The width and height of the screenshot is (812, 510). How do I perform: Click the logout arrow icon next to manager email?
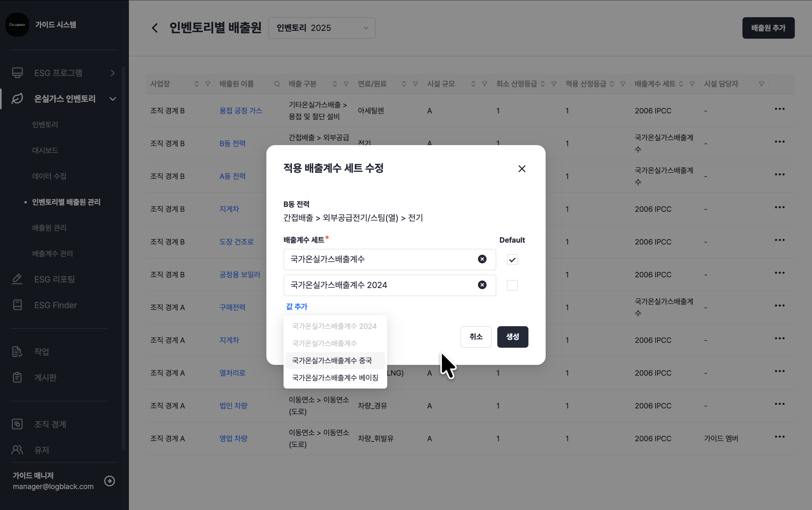tap(110, 481)
